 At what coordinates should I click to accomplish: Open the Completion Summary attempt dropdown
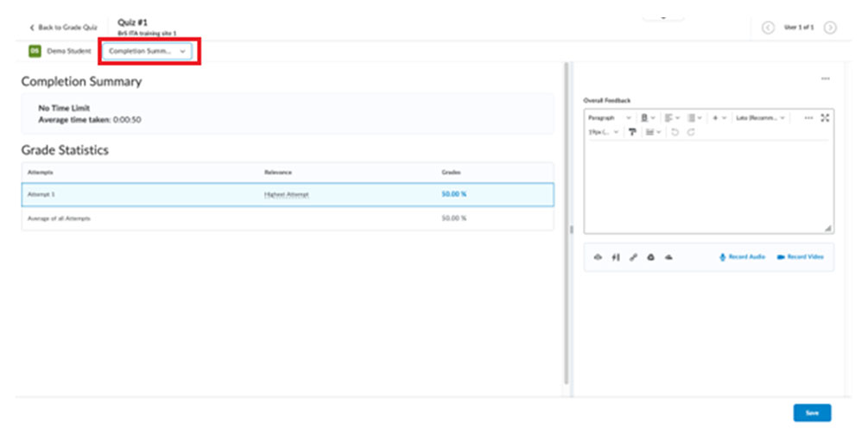pos(147,51)
